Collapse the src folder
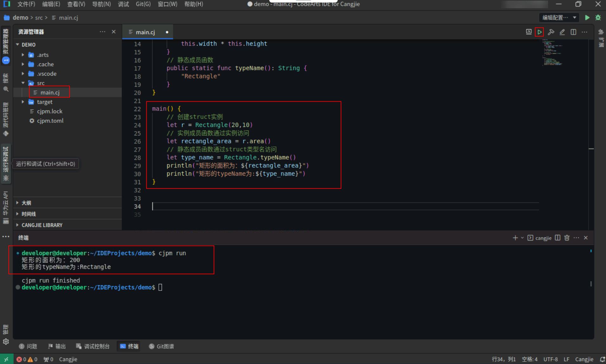606x364 pixels. tap(23, 83)
